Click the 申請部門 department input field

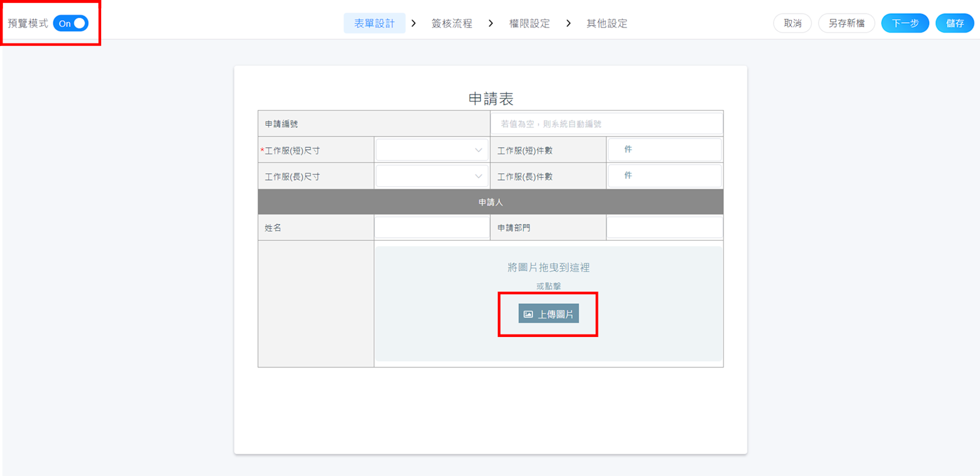click(x=665, y=228)
